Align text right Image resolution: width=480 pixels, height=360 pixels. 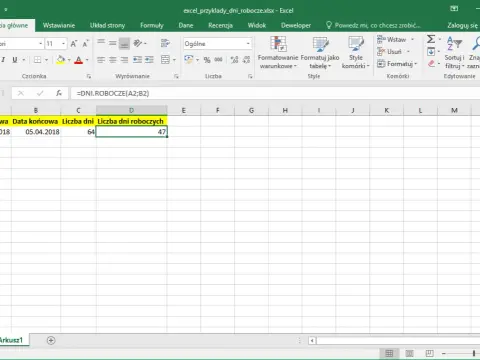click(x=124, y=60)
